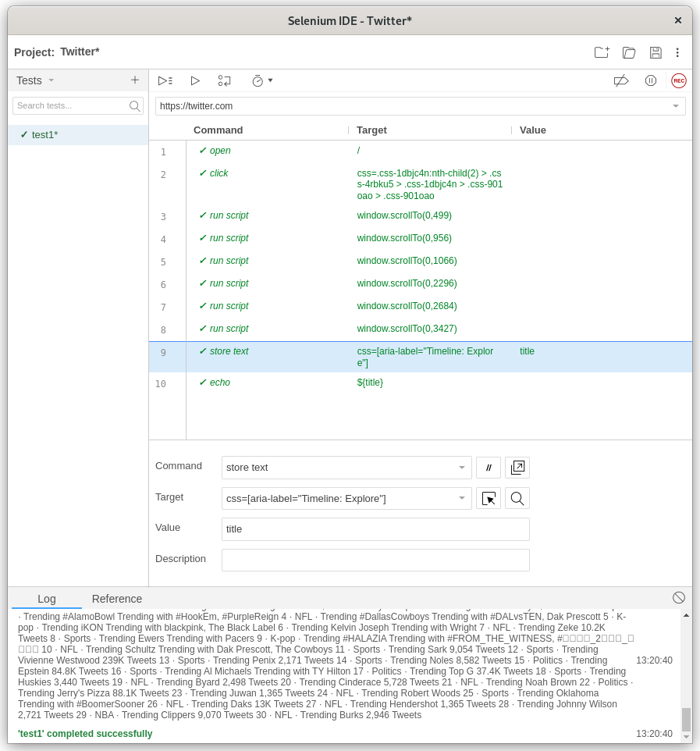Run all tests in suite
This screenshot has width=700, height=751.
[x=165, y=80]
